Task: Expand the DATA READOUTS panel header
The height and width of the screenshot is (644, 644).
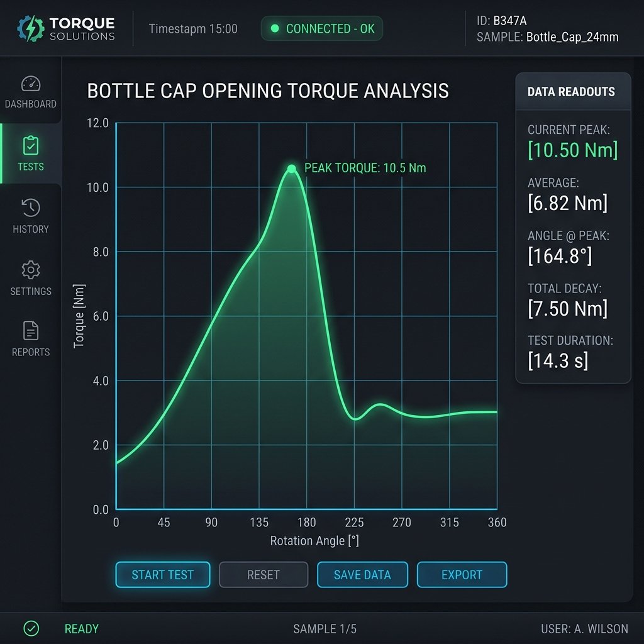Action: (572, 91)
